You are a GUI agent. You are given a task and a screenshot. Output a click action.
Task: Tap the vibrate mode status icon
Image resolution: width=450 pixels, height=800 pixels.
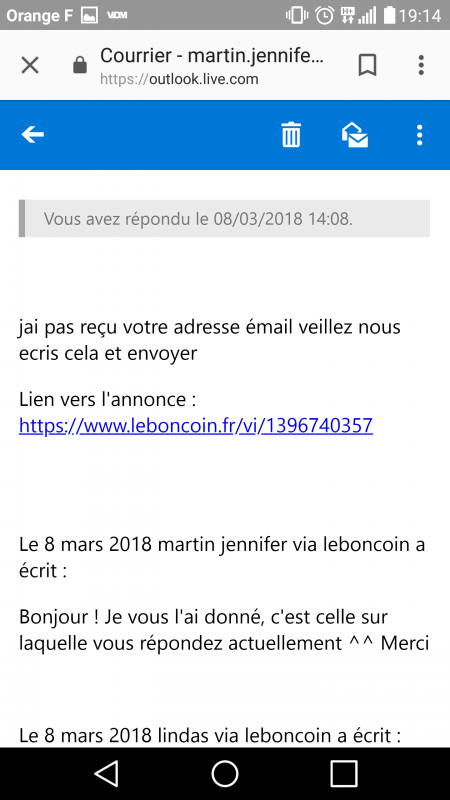297,15
